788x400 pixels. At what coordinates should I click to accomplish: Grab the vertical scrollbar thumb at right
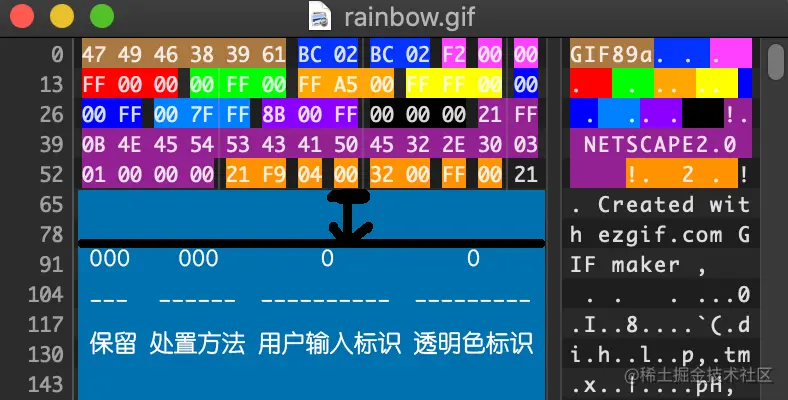[777, 61]
